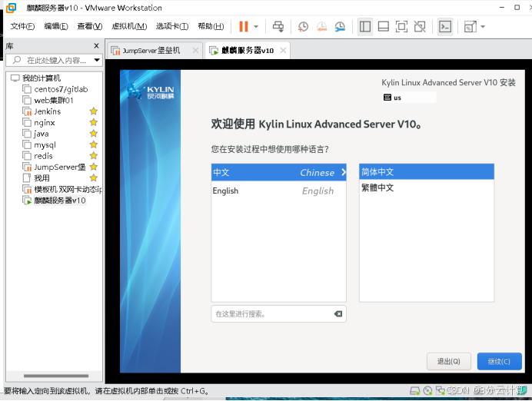Close the library panel
This screenshot has width=532, height=401.
click(x=96, y=46)
